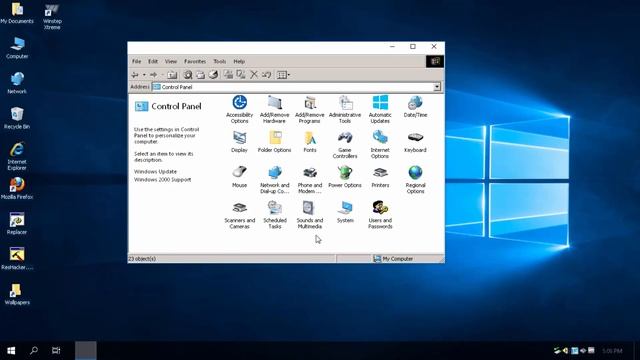The height and width of the screenshot is (360, 640).
Task: Click the "23 object(s)" status text
Action: point(142,259)
